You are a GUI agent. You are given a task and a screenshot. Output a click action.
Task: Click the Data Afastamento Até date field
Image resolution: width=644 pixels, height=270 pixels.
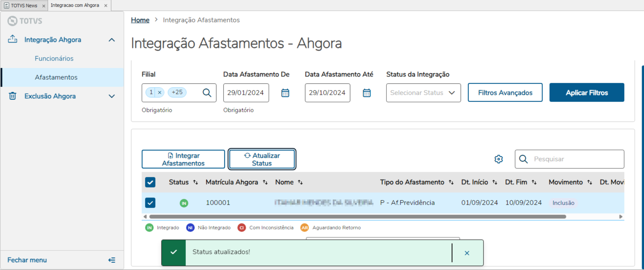click(327, 93)
